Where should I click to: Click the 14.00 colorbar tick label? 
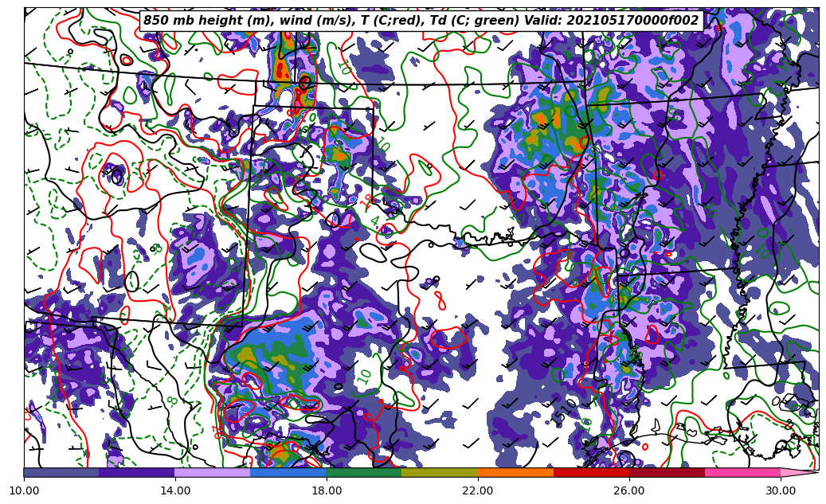(175, 490)
